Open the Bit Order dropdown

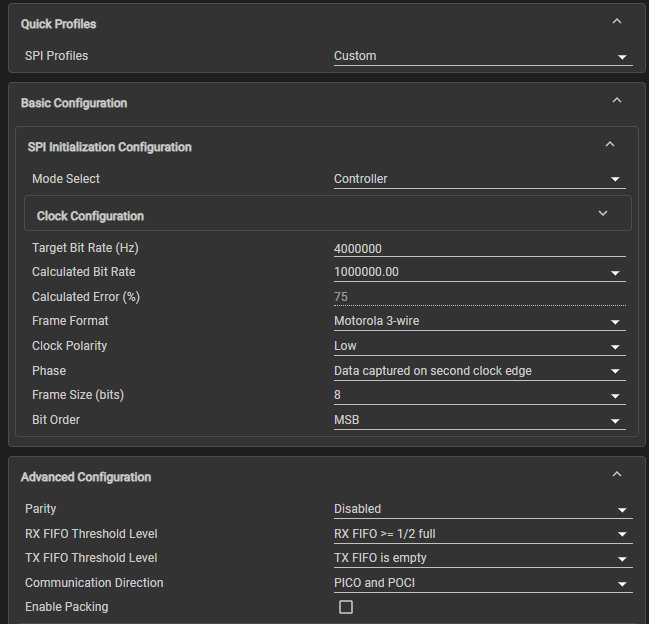point(479,420)
